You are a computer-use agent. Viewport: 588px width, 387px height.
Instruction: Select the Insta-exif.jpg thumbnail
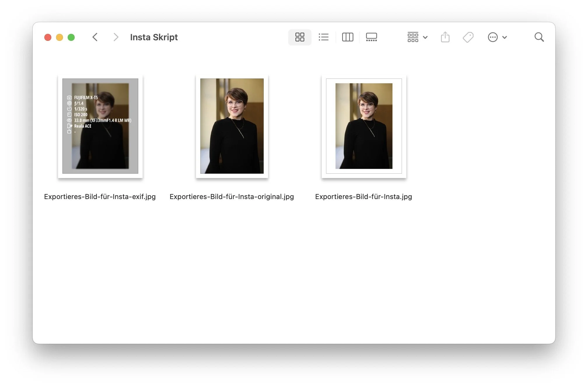100,126
